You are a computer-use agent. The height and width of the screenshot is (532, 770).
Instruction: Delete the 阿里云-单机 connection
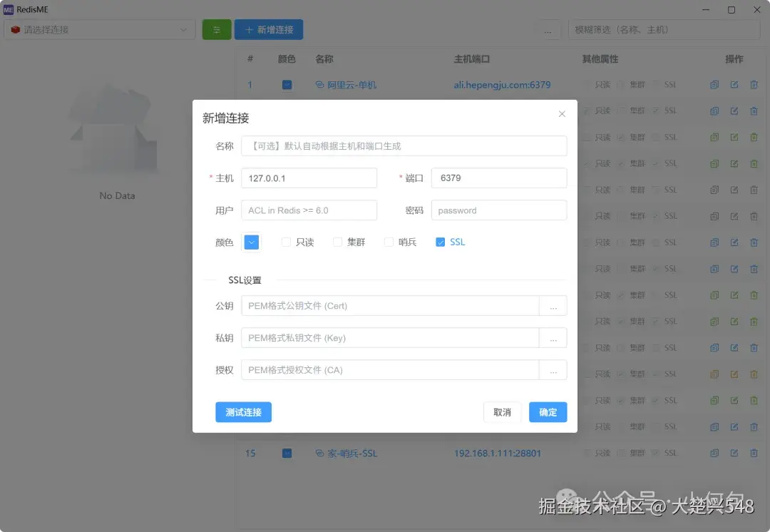754,84
